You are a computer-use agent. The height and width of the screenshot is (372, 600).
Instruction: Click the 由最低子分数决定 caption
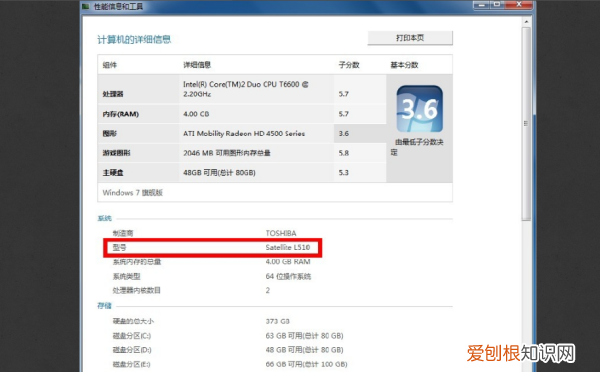click(417, 147)
